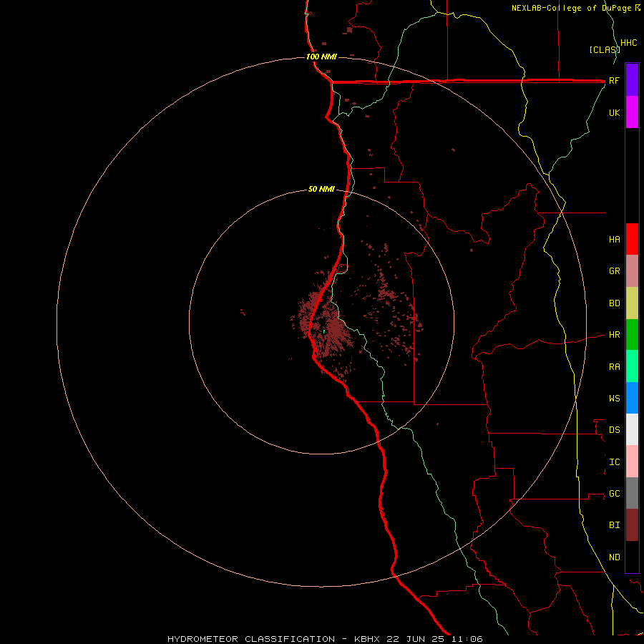Click the gray GC legend color
This screenshot has width=644, height=644.
coord(632,493)
